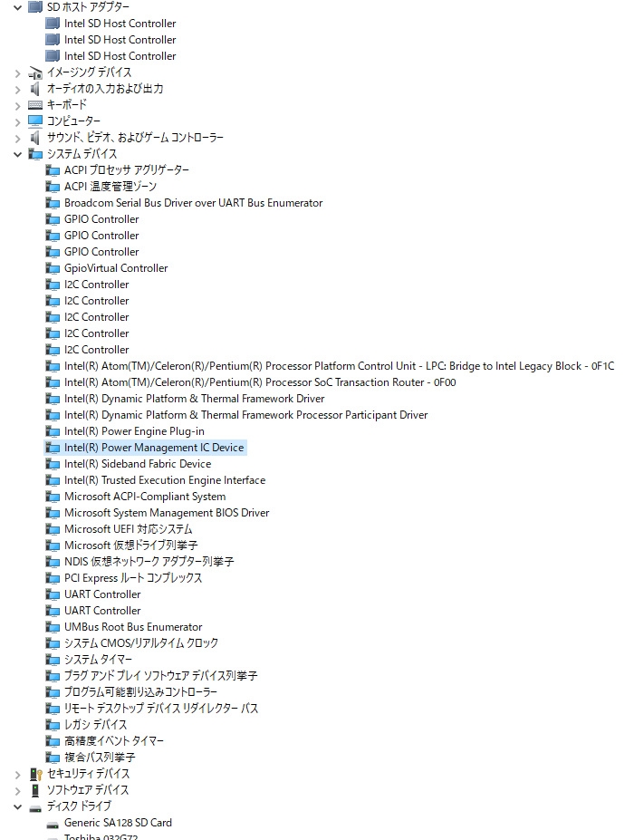Click the システム デバイス folder icon
The width and height of the screenshot is (634, 840).
point(35,154)
